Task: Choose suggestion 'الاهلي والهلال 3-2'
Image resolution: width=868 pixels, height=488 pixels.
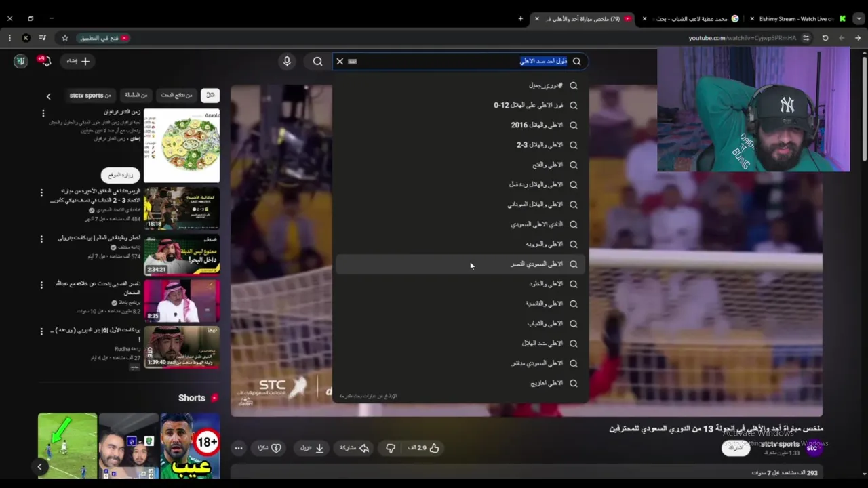Action: [x=461, y=145]
